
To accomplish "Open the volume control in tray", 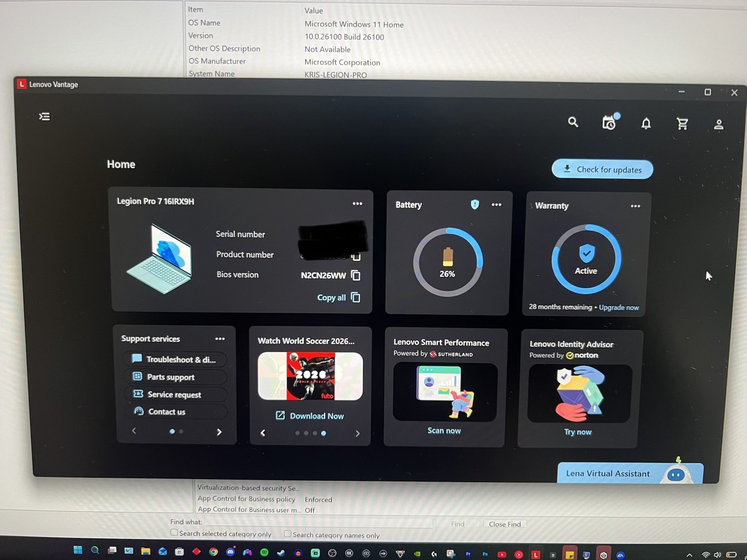I will [718, 555].
